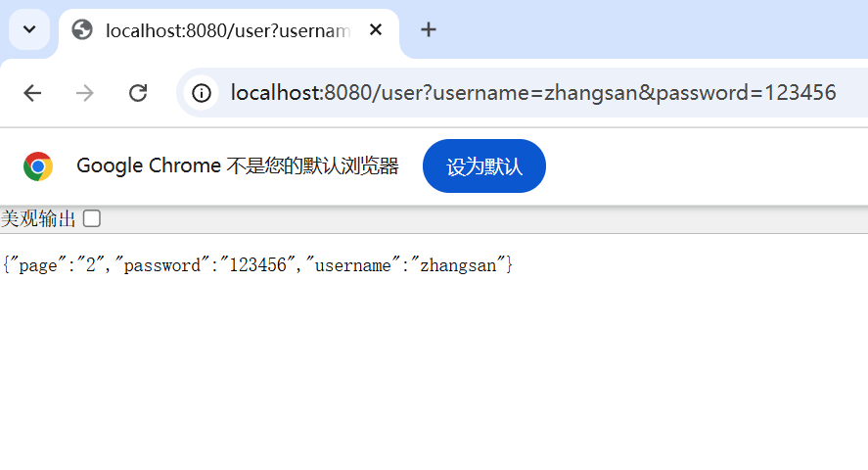View site information icon in address bar
Viewport: 868px width, 470px height.
(x=202, y=93)
